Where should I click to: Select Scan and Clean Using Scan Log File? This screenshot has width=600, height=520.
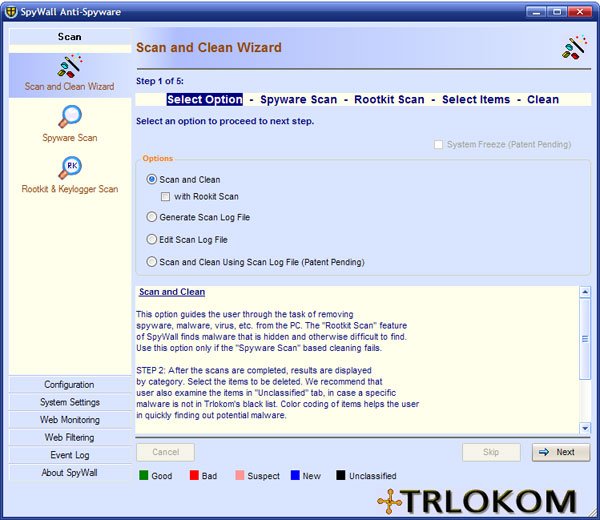click(x=152, y=262)
